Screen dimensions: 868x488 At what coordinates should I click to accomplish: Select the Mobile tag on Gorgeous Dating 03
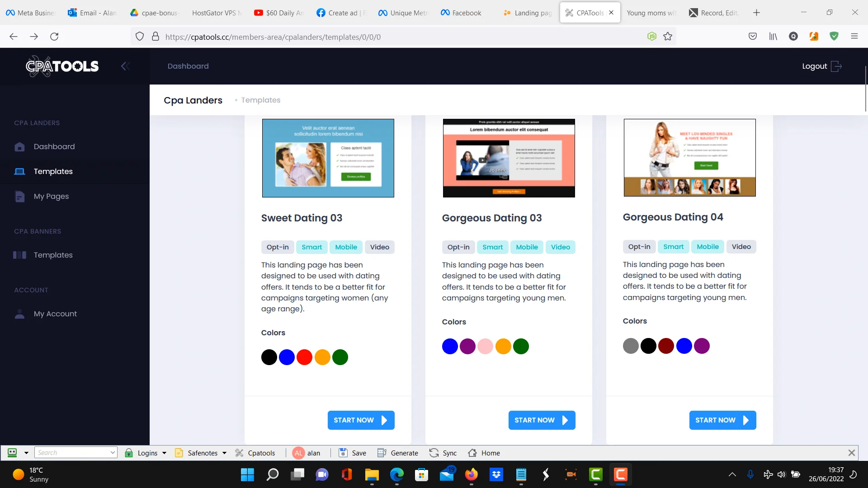527,247
